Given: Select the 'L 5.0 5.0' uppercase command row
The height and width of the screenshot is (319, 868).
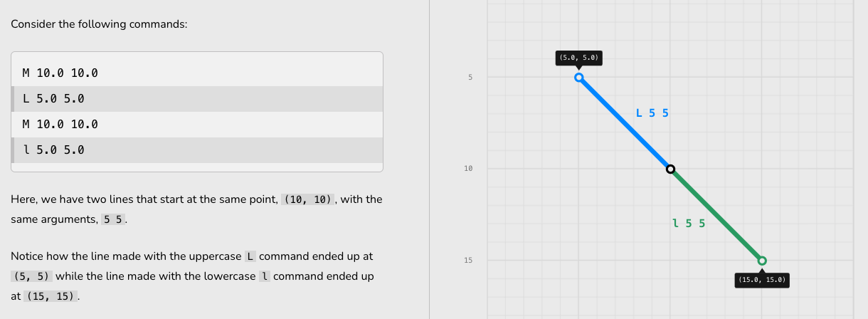Looking at the screenshot, I should click(x=197, y=99).
